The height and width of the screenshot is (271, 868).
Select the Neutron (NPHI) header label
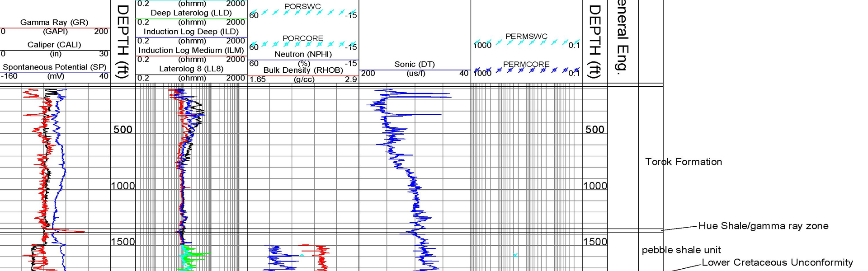point(303,54)
